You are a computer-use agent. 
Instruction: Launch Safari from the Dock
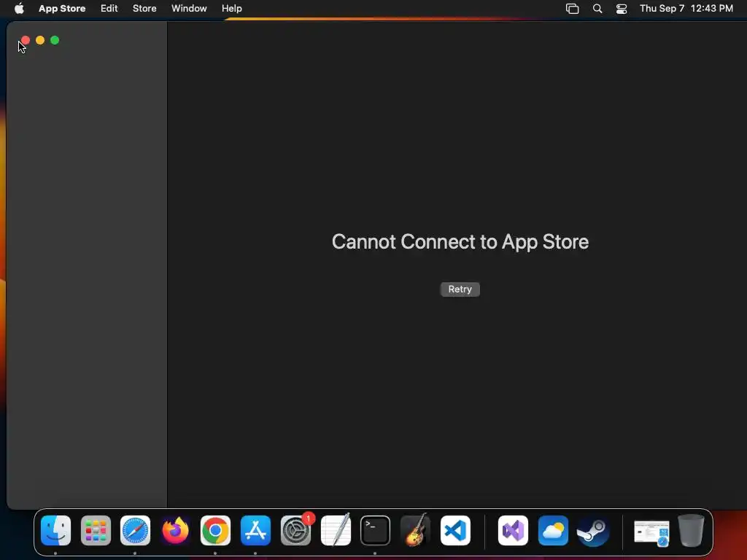135,530
